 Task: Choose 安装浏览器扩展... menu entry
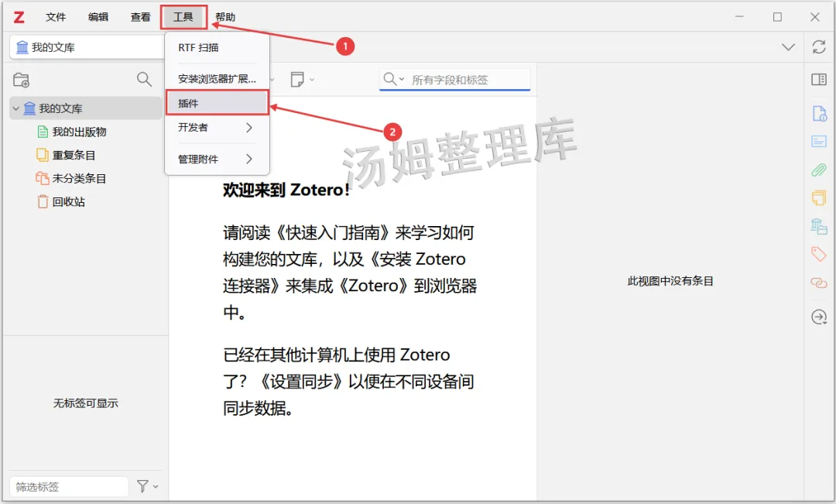pyautogui.click(x=217, y=79)
